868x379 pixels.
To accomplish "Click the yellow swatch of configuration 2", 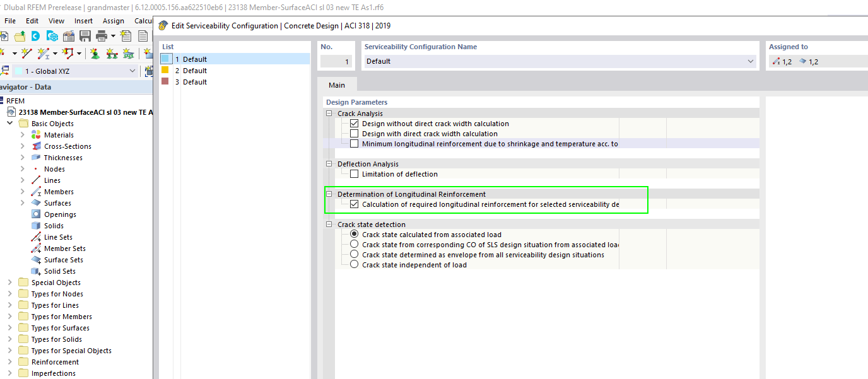I will click(x=165, y=70).
